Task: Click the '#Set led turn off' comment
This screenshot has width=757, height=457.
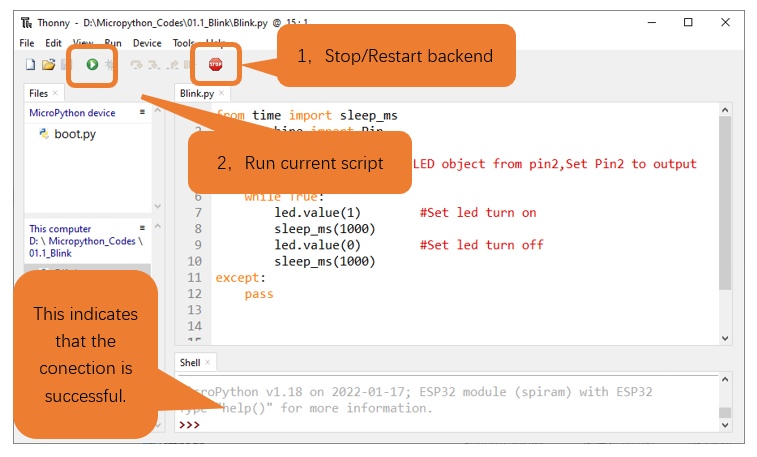Action: click(481, 245)
